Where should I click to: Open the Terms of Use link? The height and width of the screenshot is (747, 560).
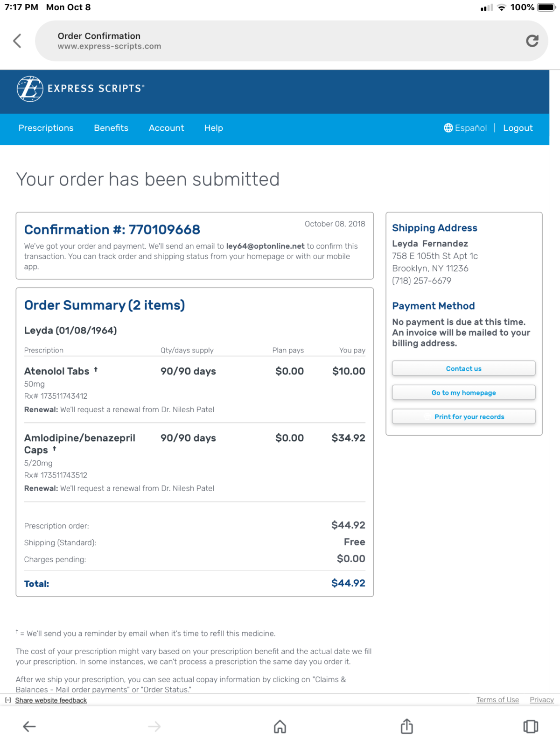(x=497, y=700)
